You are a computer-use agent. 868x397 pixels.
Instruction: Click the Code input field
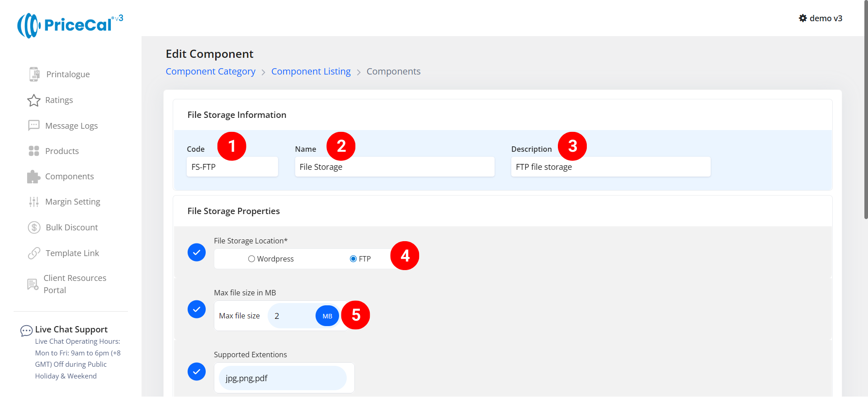(x=232, y=167)
